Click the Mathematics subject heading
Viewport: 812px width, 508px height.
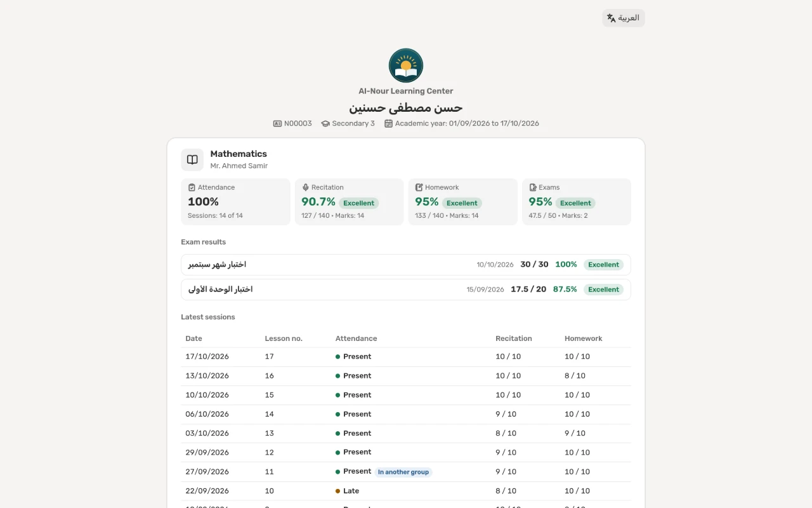(x=239, y=154)
